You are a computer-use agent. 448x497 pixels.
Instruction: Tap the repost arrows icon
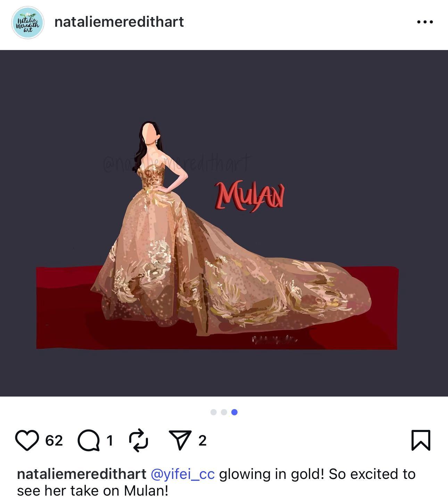139,440
